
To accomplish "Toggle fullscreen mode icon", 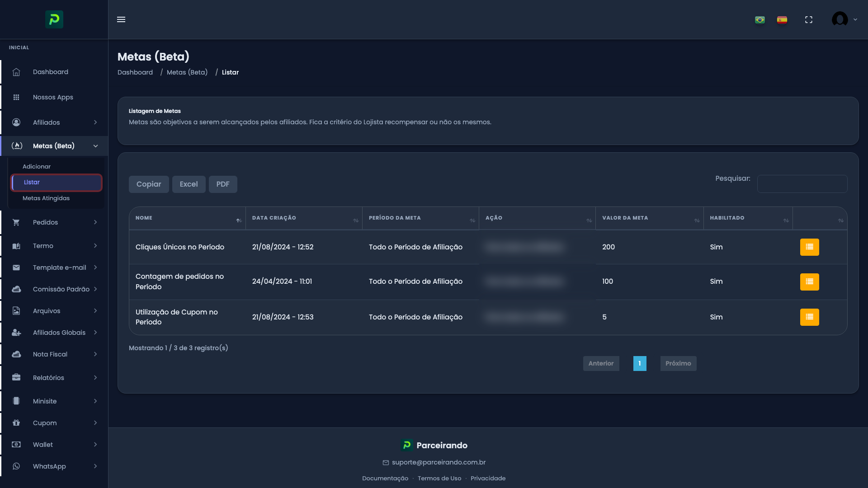I will pos(809,20).
